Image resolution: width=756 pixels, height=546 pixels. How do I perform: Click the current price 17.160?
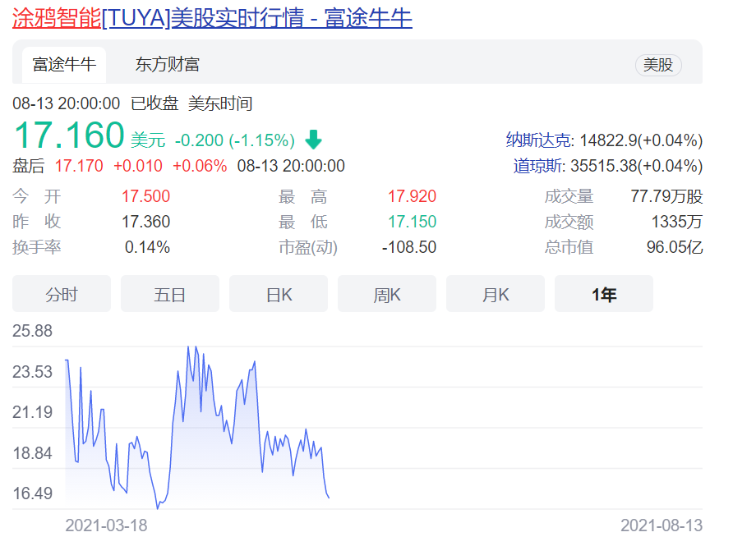(69, 135)
